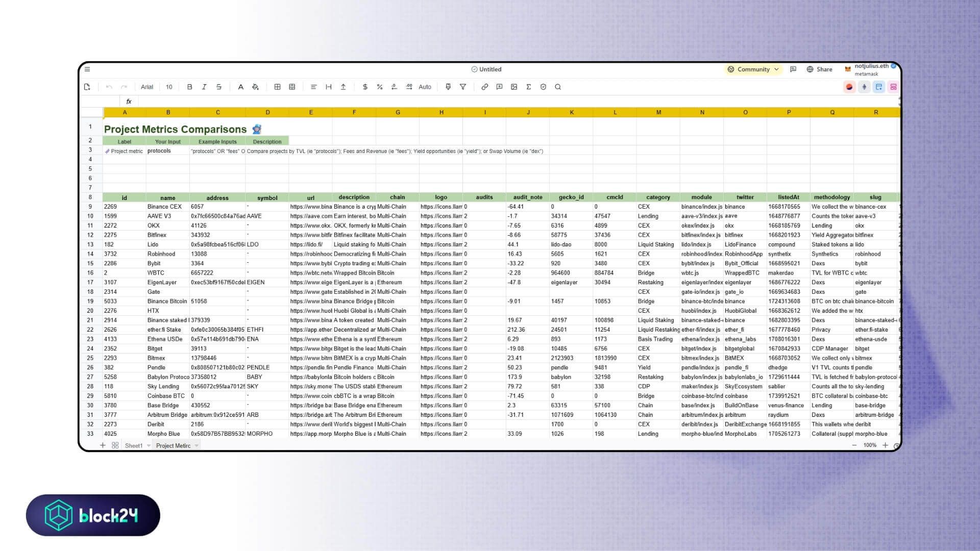Click the freeze pin icon
Image resolution: width=980 pixels, height=551 pixels.
[448, 87]
